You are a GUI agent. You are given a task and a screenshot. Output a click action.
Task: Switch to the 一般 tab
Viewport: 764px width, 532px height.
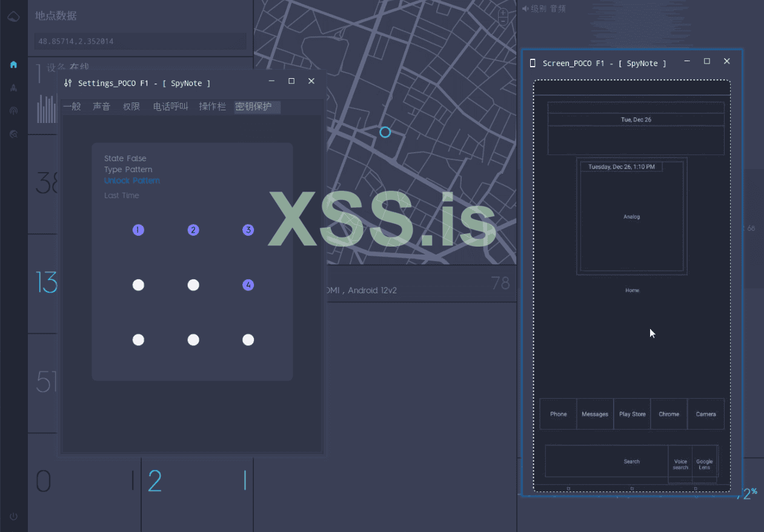tap(72, 107)
